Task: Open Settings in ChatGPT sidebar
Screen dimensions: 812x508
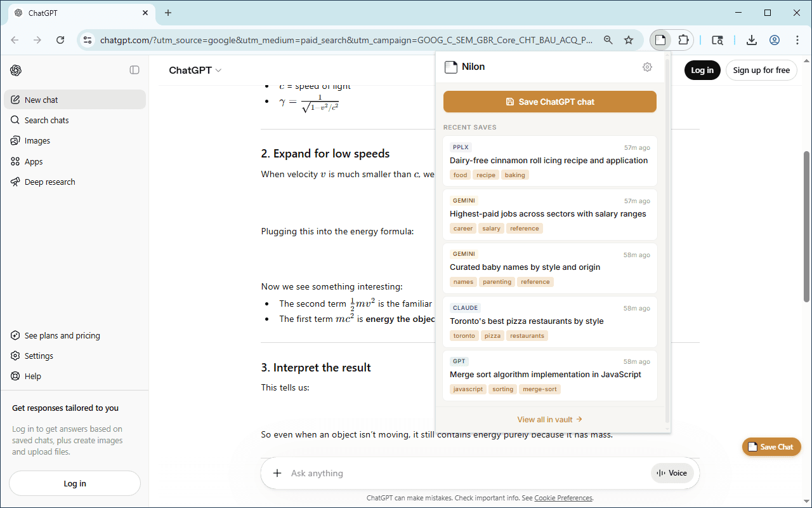Action: (75, 356)
